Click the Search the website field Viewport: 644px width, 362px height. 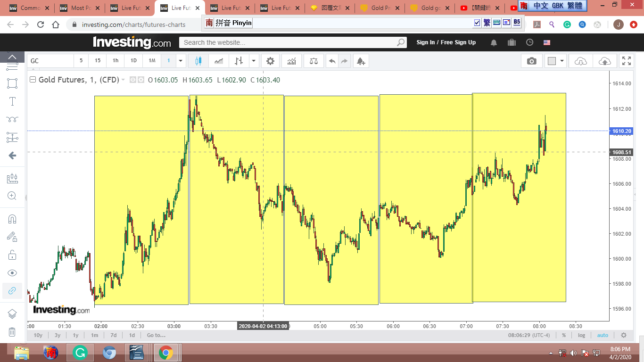(288, 42)
